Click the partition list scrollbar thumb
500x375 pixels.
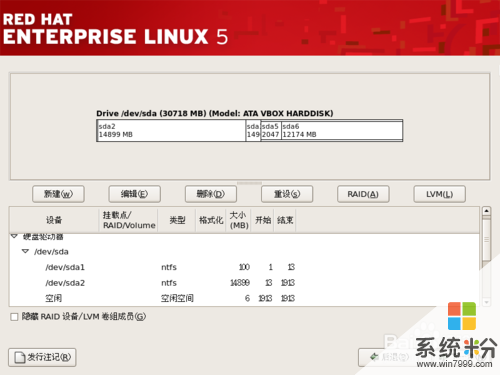click(x=486, y=240)
